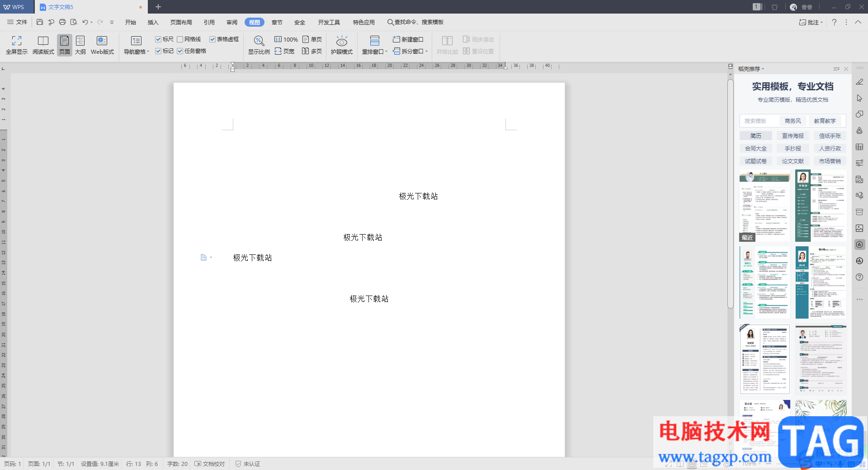
Task: Select the 教育教学 education tag
Action: (825, 121)
